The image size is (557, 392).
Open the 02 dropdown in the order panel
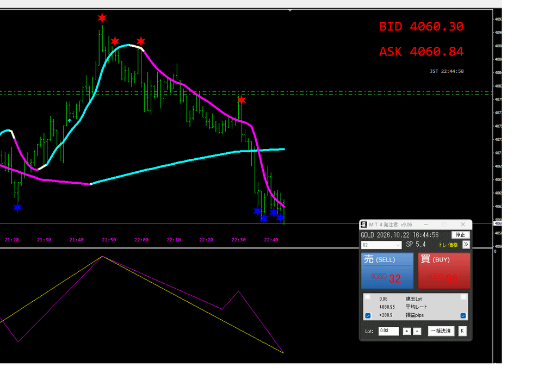coord(381,245)
